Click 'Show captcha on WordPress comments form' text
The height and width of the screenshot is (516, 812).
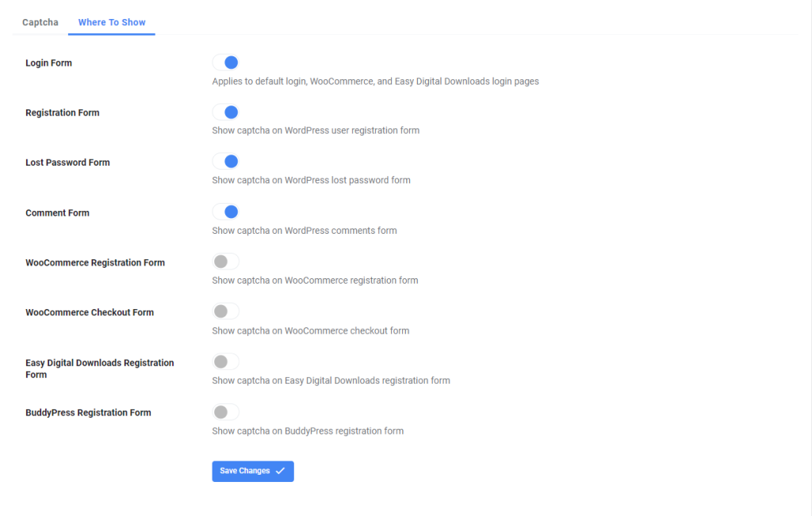pyautogui.click(x=304, y=231)
